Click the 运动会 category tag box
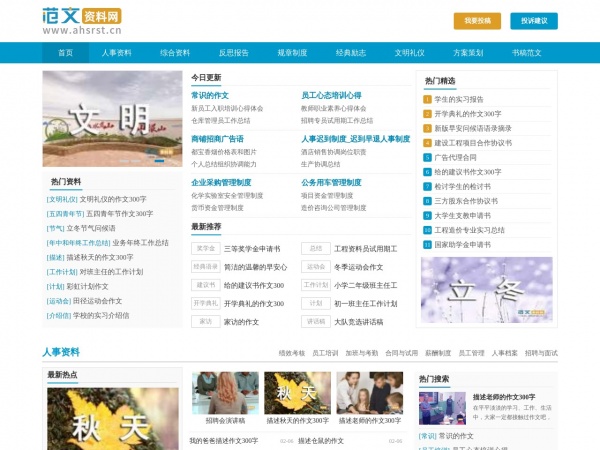This screenshot has width=600, height=450. click(316, 267)
